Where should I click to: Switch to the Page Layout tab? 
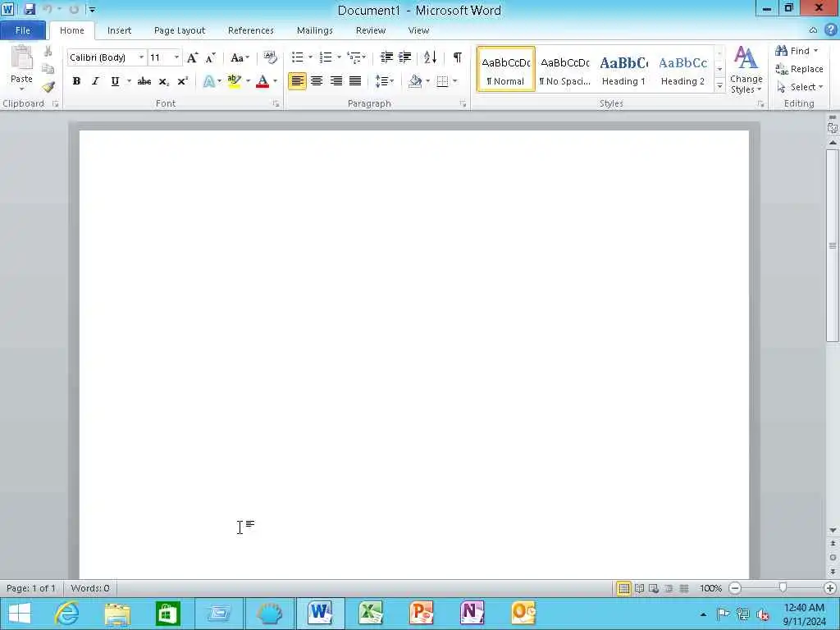pyautogui.click(x=180, y=30)
